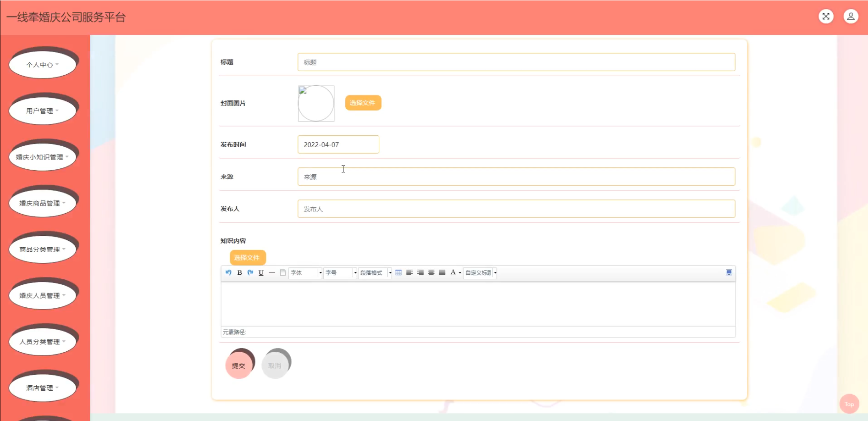Click 选择文件 button above content editor

[247, 258]
